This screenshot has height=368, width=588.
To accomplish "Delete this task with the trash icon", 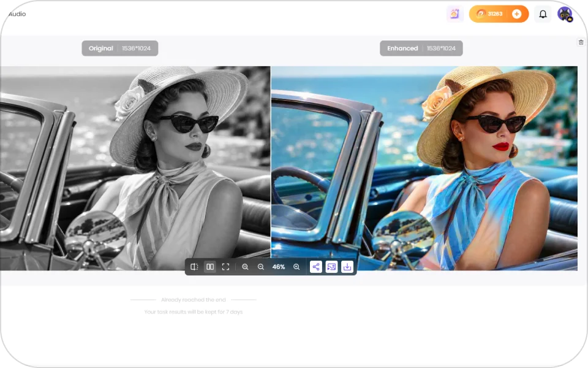I will (581, 42).
